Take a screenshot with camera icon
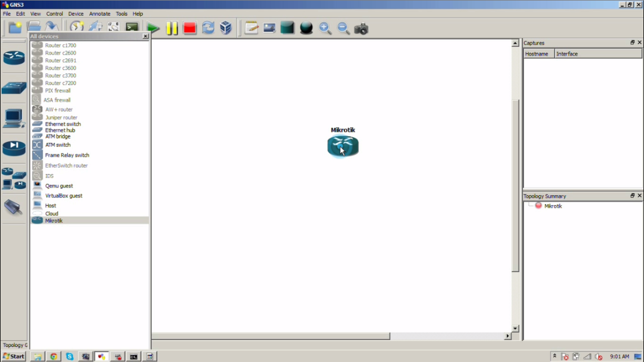 pyautogui.click(x=361, y=28)
